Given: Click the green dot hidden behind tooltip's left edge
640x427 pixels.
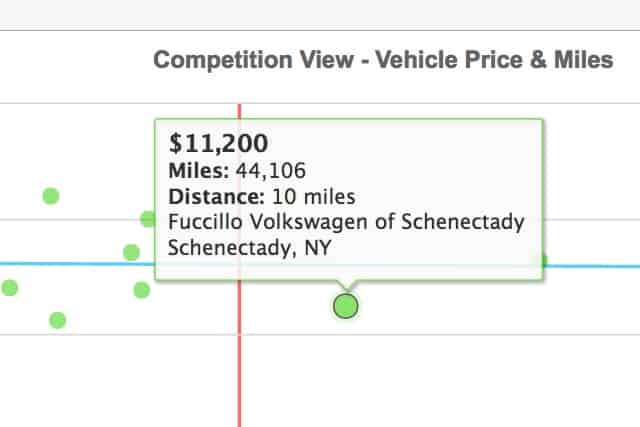Looking at the screenshot, I should pyautogui.click(x=147, y=219).
